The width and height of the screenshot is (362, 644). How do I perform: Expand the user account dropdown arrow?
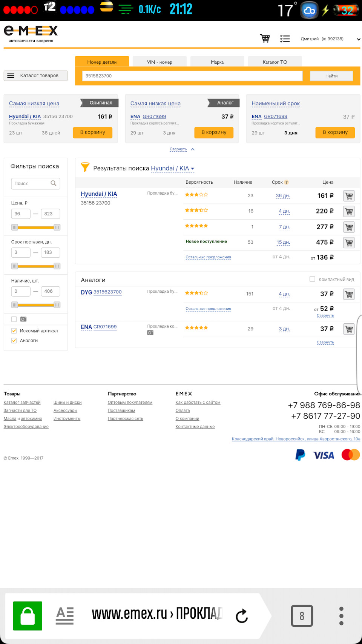coord(359,39)
